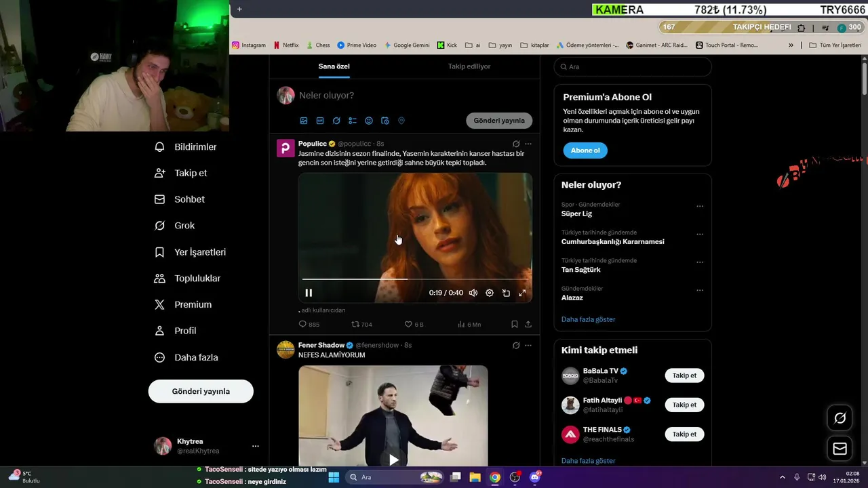Open Populicc video settings gear
868x488 pixels.
pos(490,293)
